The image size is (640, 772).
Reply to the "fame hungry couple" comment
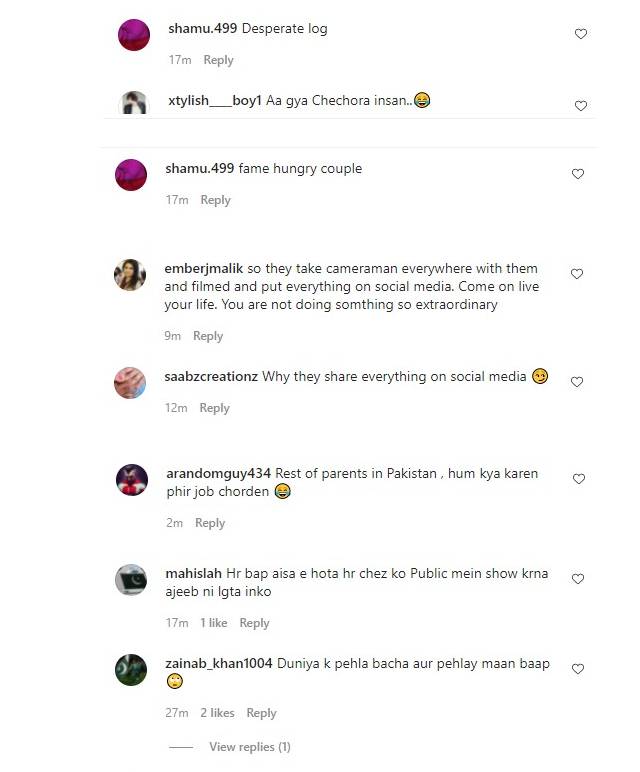(x=216, y=200)
